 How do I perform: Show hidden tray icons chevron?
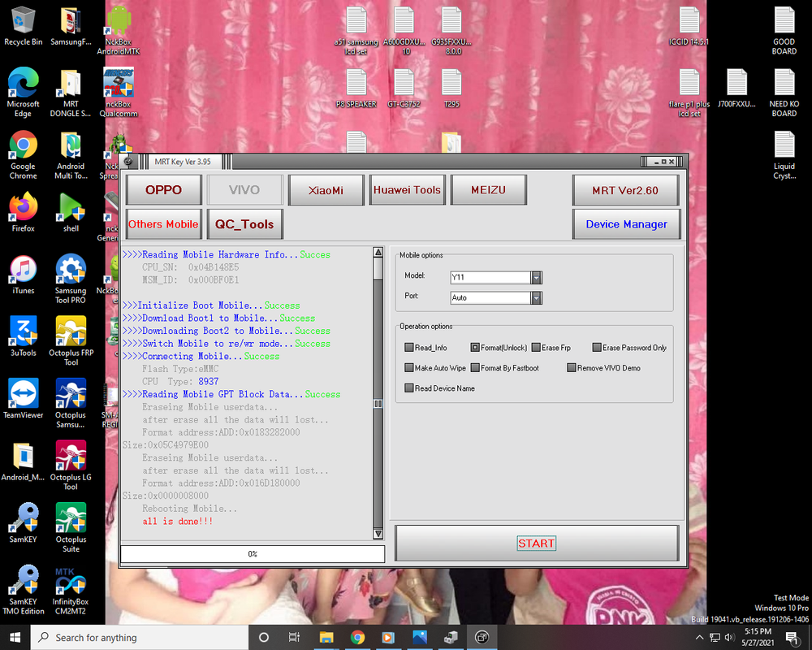[700, 637]
